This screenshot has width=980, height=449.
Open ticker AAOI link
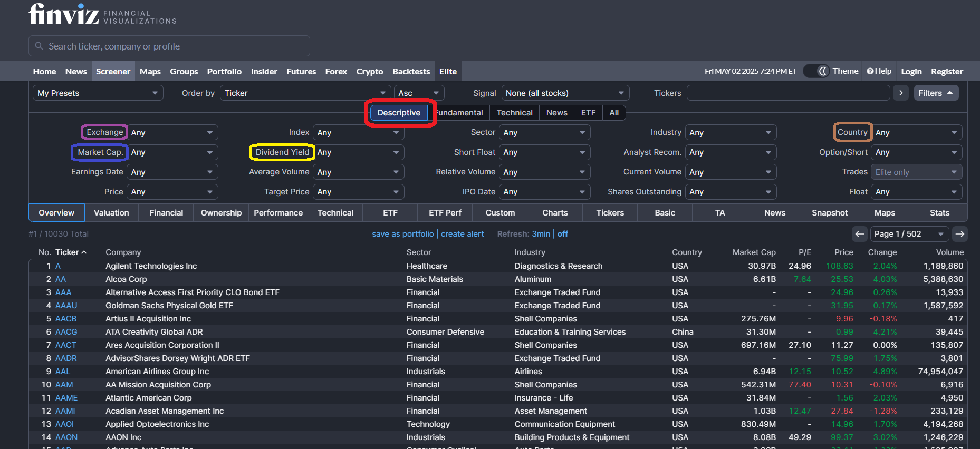click(64, 424)
